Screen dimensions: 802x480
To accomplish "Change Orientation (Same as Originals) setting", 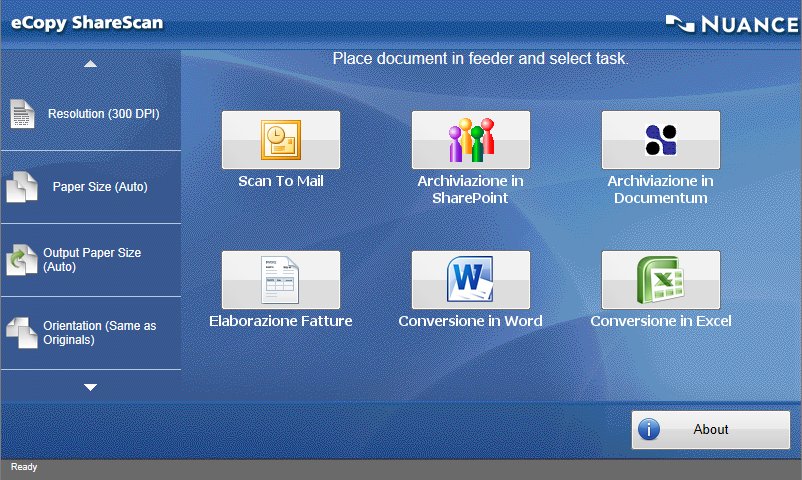I will coord(91,333).
